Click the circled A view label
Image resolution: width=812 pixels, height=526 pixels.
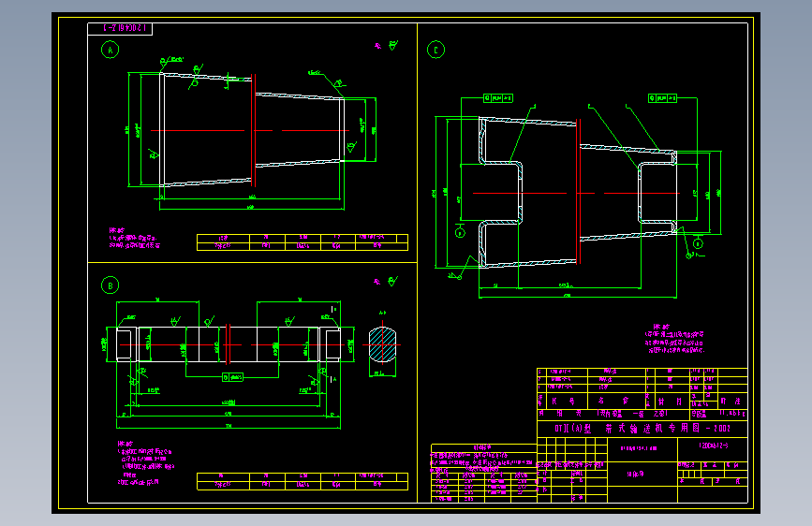110,51
